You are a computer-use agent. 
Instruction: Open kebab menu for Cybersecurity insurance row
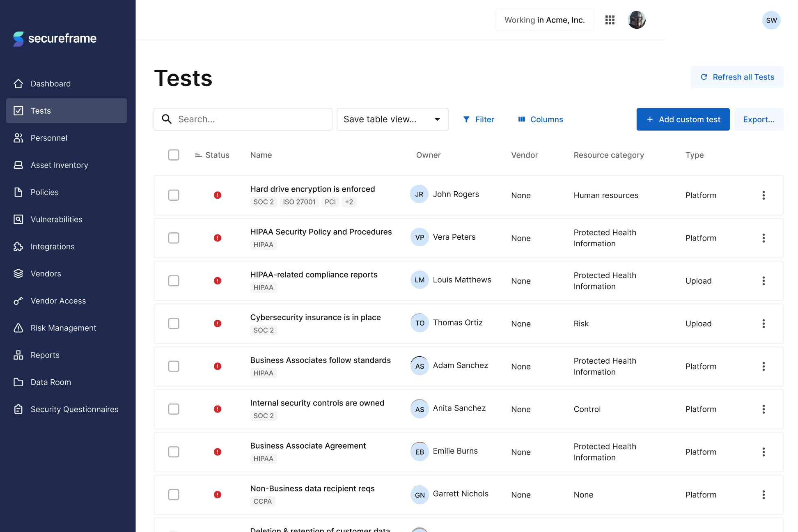point(763,323)
